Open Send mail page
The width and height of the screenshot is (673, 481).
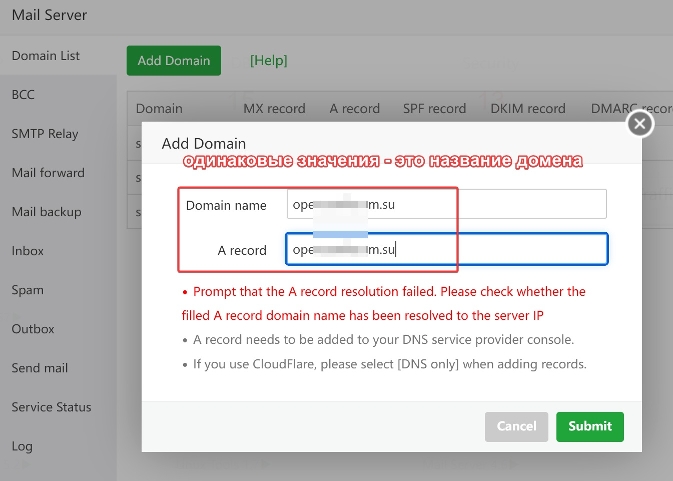(x=40, y=368)
